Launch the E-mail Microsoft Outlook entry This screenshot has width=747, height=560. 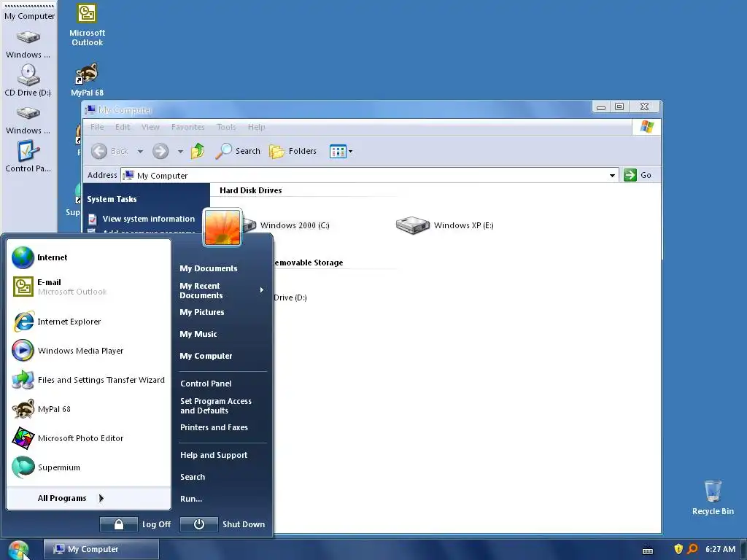click(x=88, y=287)
